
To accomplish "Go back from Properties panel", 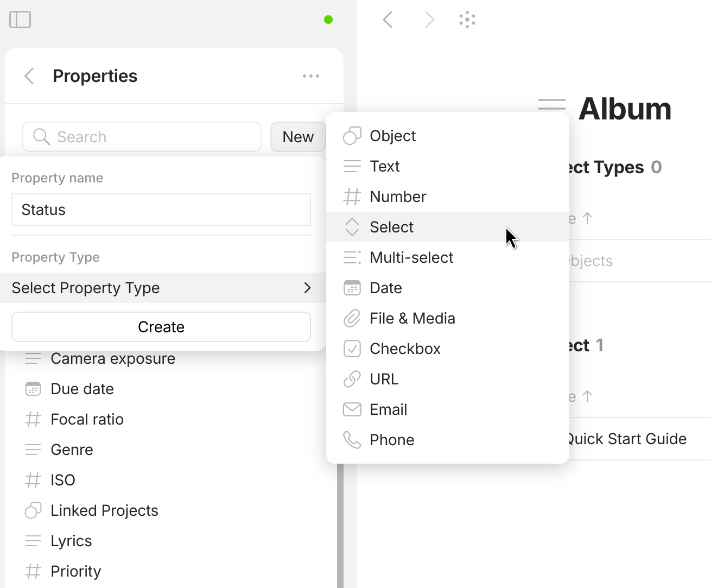I will 30,76.
